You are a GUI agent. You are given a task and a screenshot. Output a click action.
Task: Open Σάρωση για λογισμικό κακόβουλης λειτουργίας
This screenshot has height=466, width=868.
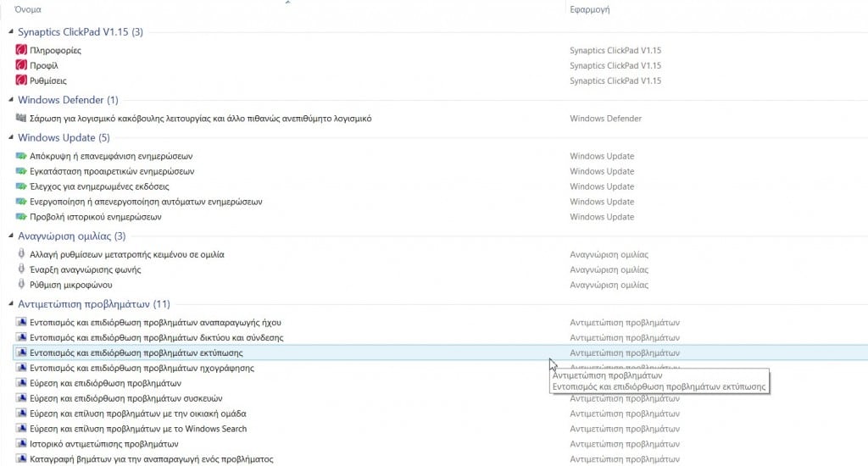point(200,119)
